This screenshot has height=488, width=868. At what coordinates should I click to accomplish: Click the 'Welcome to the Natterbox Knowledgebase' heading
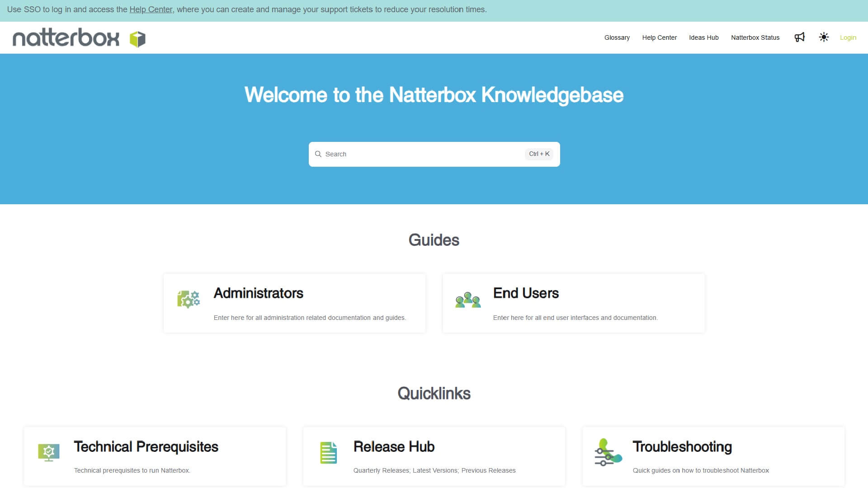pos(434,95)
